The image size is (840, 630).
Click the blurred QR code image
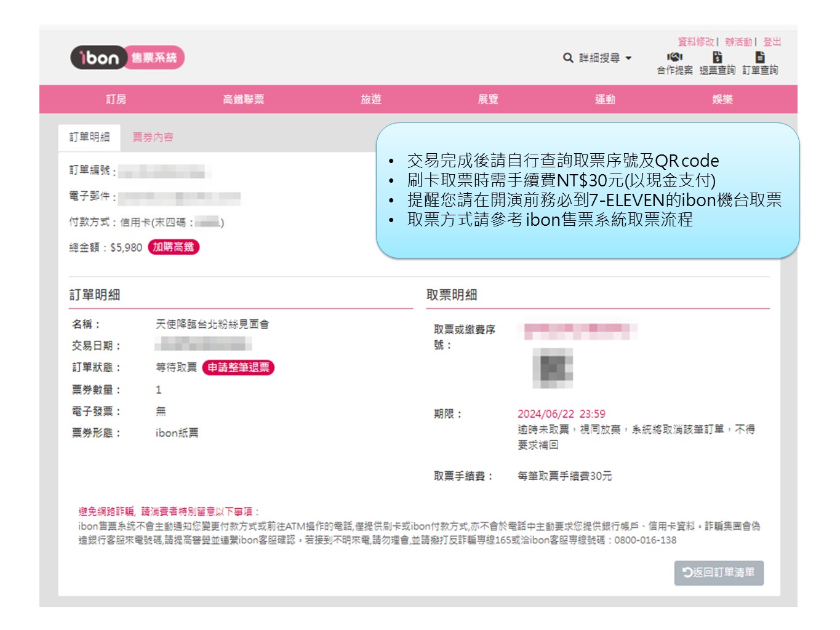pos(553,368)
